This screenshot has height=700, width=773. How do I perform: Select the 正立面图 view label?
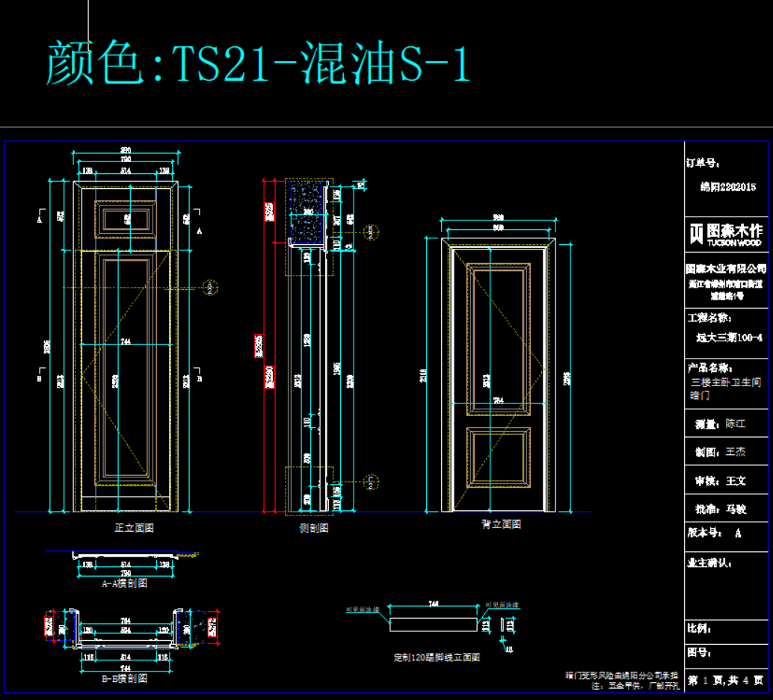(x=134, y=527)
